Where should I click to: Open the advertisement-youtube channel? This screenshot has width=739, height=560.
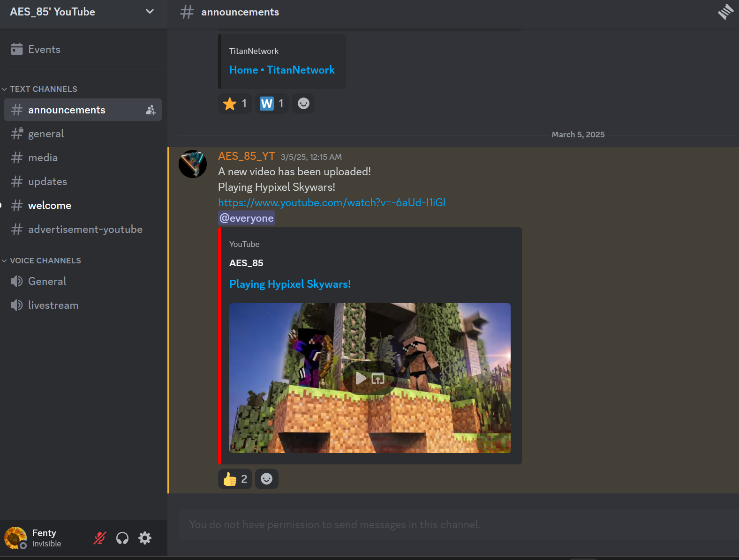[83, 229]
